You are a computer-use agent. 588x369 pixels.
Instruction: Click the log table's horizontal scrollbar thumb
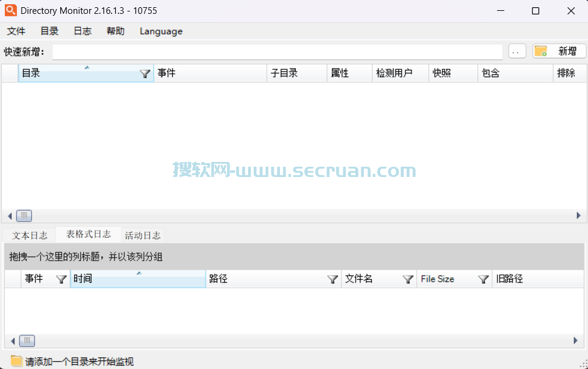pyautogui.click(x=27, y=341)
